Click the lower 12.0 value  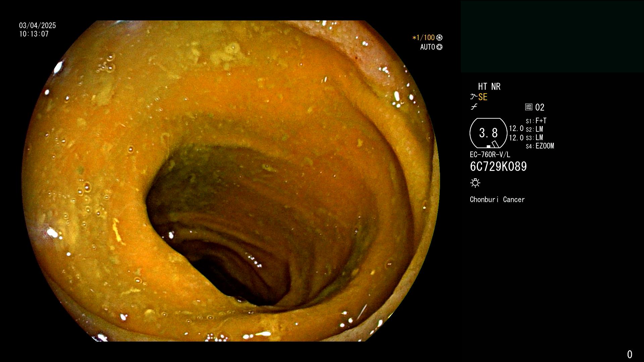(x=516, y=138)
